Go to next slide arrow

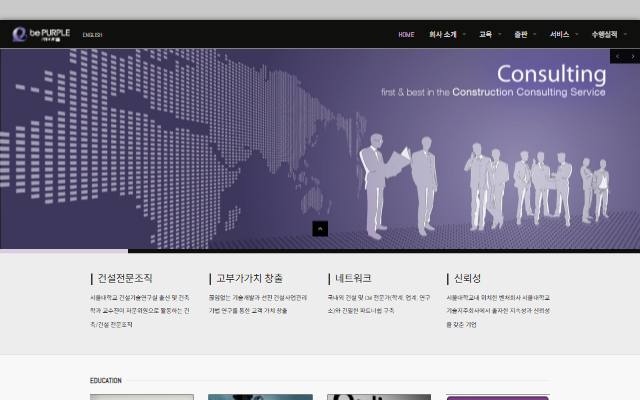633,56
